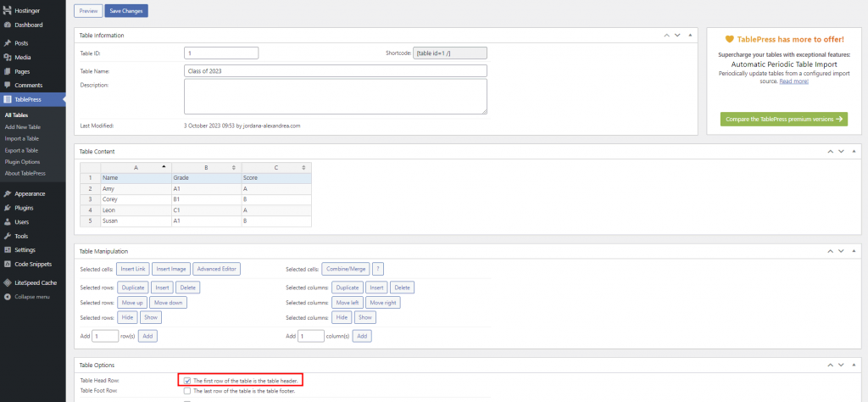Click the Appearance brush icon
The image size is (868, 402).
click(x=7, y=194)
